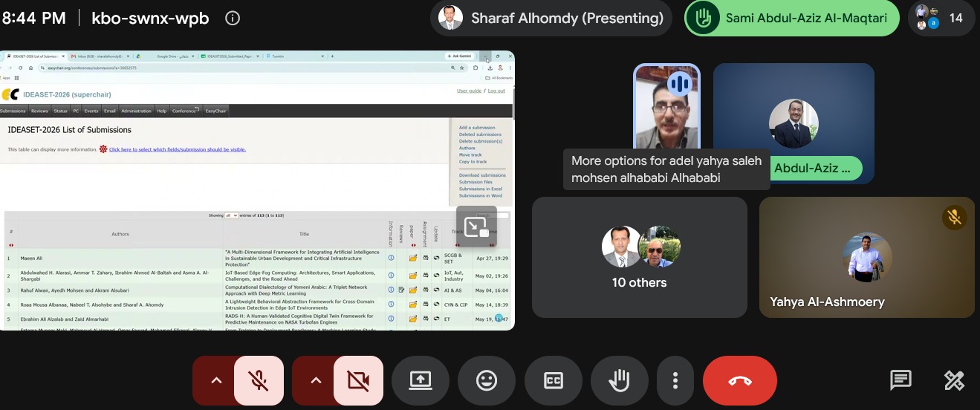This screenshot has width=980, height=410.
Task: Click assignment icon for Maeen Ali submission
Action: (426, 257)
